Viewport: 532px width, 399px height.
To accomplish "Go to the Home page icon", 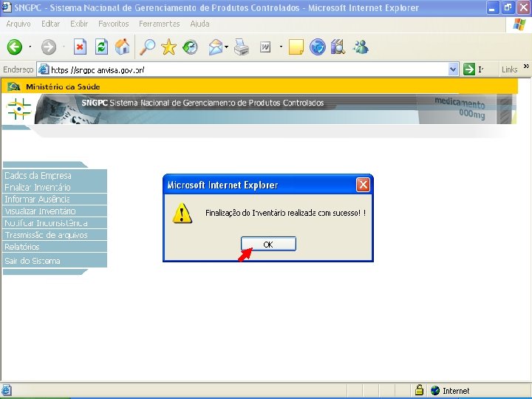I will pyautogui.click(x=123, y=47).
